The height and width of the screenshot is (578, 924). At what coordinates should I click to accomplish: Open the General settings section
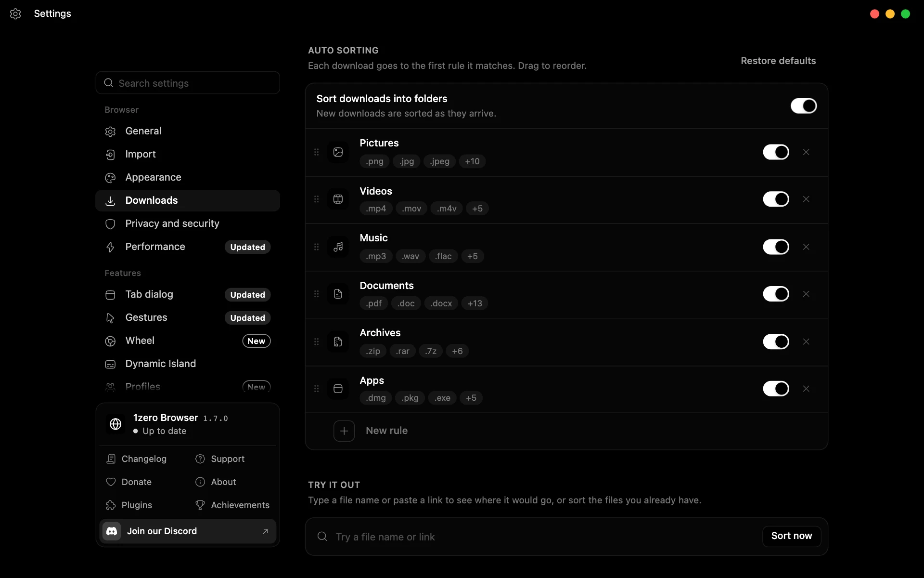[188, 131]
